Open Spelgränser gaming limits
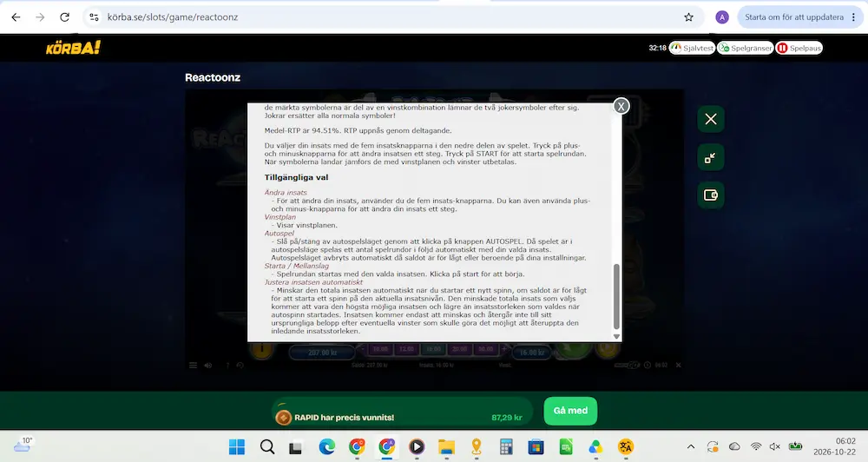This screenshot has width=868, height=462. pyautogui.click(x=746, y=48)
